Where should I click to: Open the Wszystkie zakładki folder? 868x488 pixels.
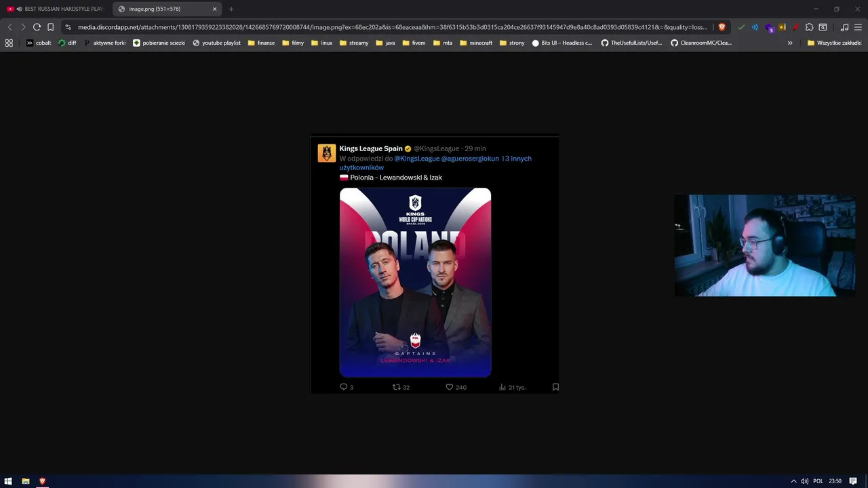[835, 43]
